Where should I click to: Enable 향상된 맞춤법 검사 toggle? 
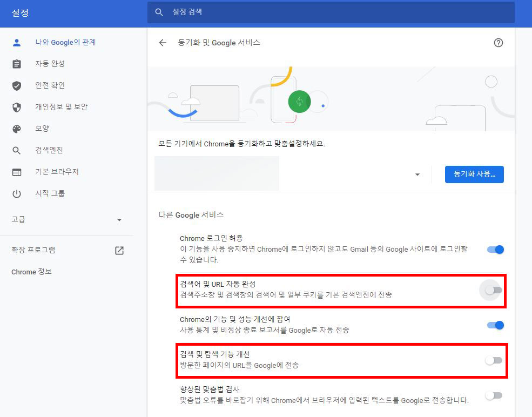pos(494,395)
